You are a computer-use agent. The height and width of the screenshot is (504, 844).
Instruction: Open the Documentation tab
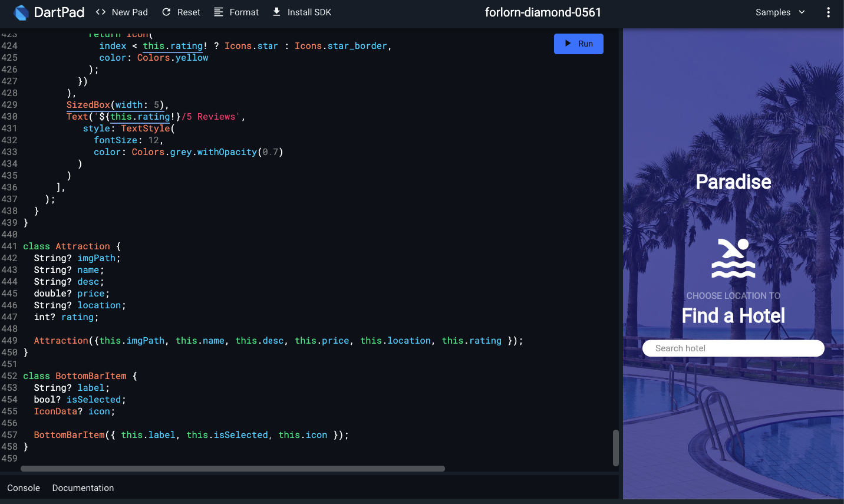[83, 488]
